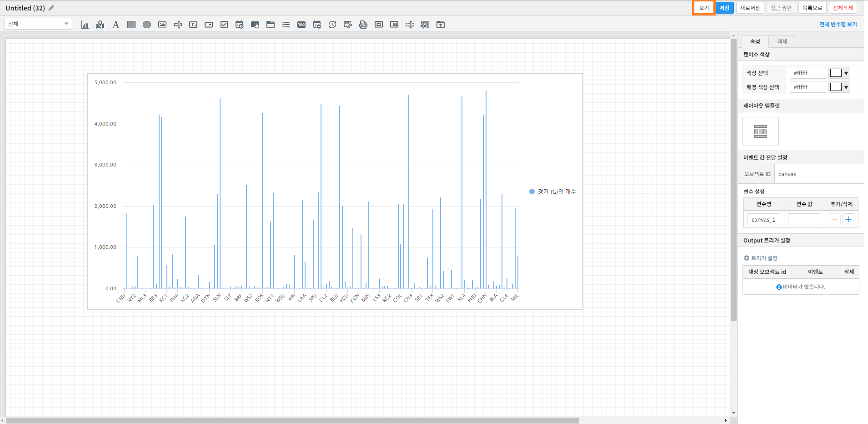The width and height of the screenshot is (868, 424).
Task: Click 대상 오브젝트 id column header
Action: coord(767,272)
